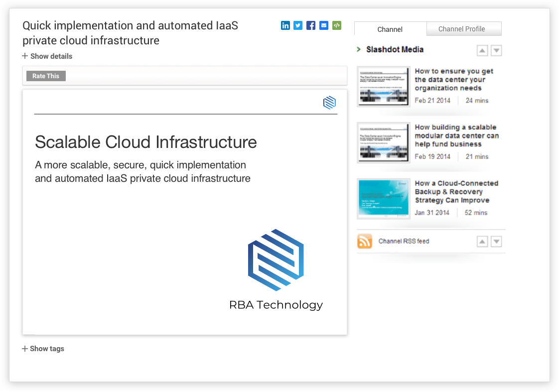
Task: Click the orange RSS feed icon
Action: [x=365, y=241]
